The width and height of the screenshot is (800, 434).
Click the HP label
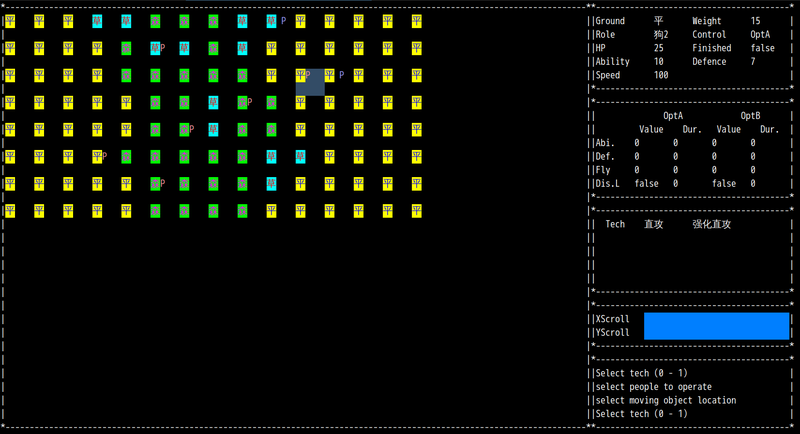pos(601,48)
